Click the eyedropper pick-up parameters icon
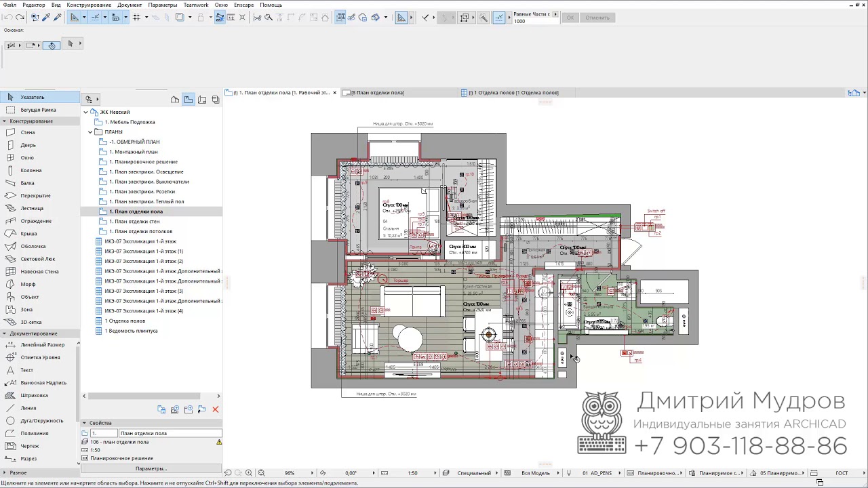This screenshot has width=868, height=488. point(46,17)
